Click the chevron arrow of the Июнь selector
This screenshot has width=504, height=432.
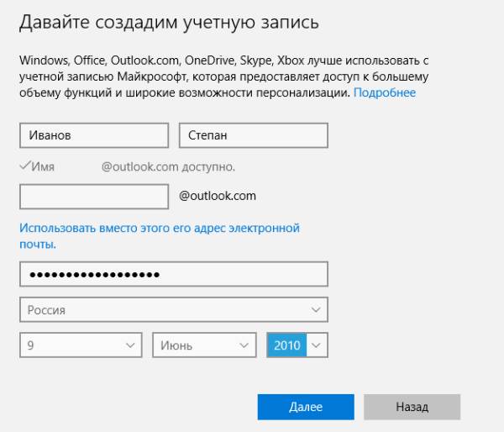(244, 345)
